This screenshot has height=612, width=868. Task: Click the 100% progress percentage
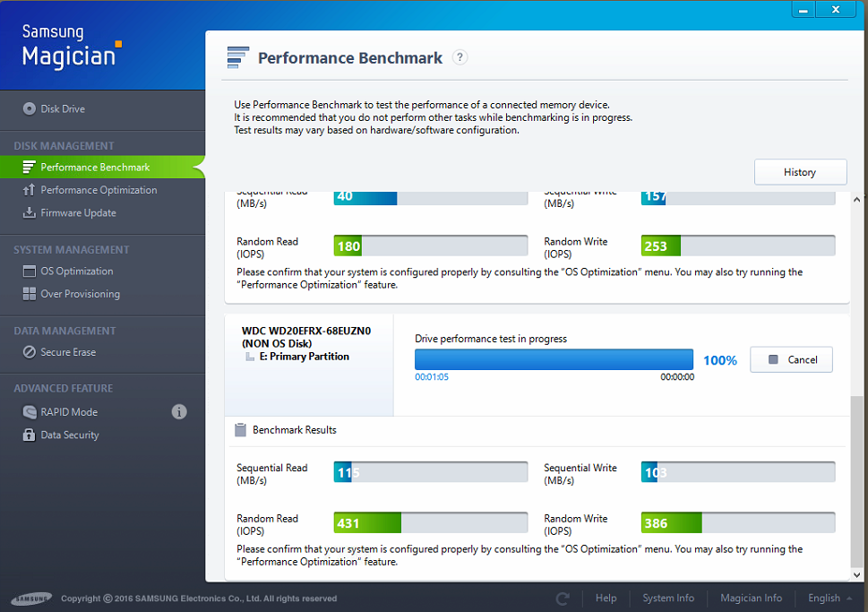(x=719, y=360)
